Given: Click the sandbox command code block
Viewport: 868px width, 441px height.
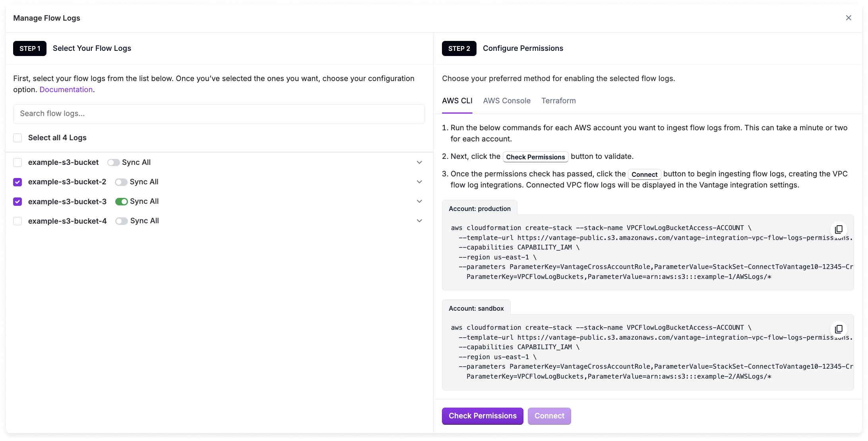Looking at the screenshot, I should point(648,352).
